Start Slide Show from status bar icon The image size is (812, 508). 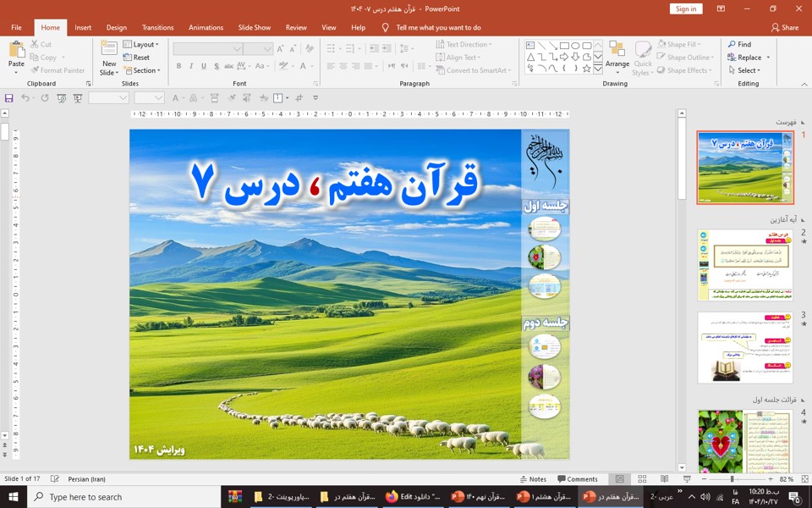[x=686, y=479]
